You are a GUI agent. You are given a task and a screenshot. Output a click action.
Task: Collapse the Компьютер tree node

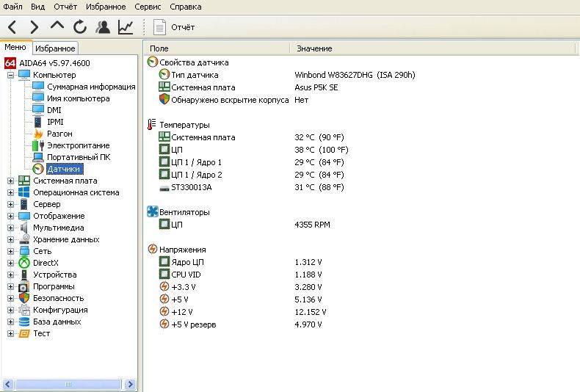pos(11,75)
